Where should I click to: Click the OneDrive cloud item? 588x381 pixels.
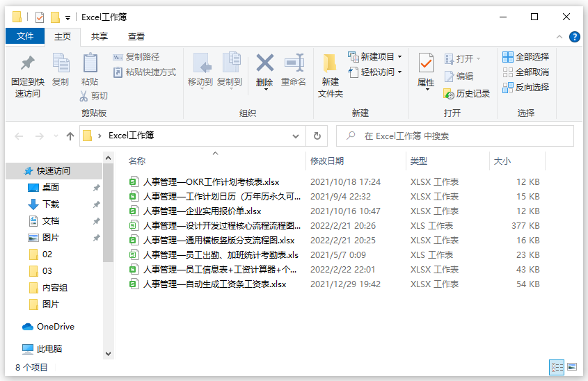(48, 327)
